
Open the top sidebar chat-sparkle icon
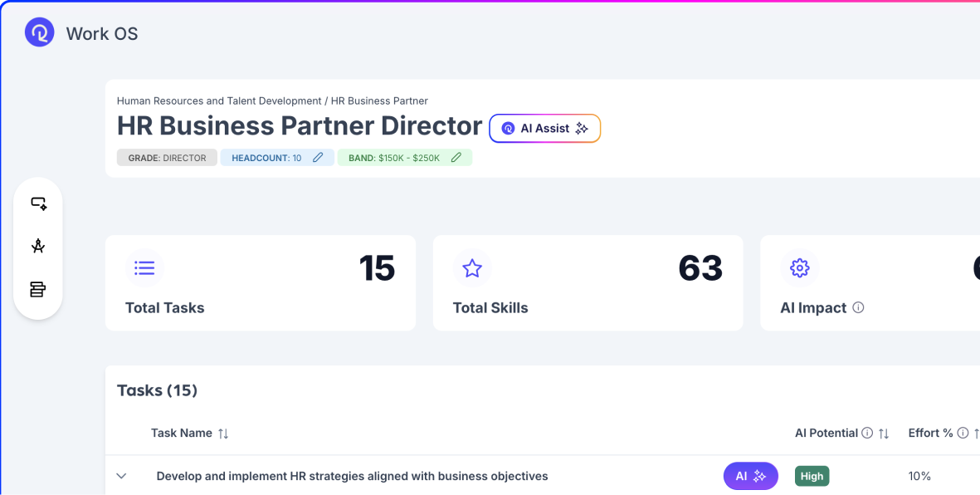pos(38,203)
